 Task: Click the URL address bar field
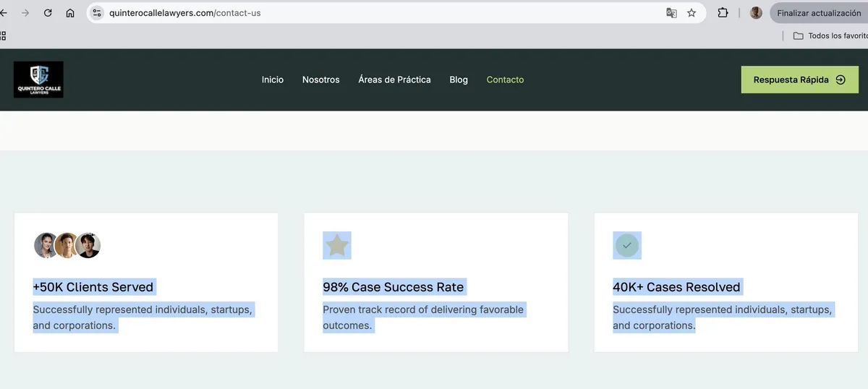click(x=383, y=13)
